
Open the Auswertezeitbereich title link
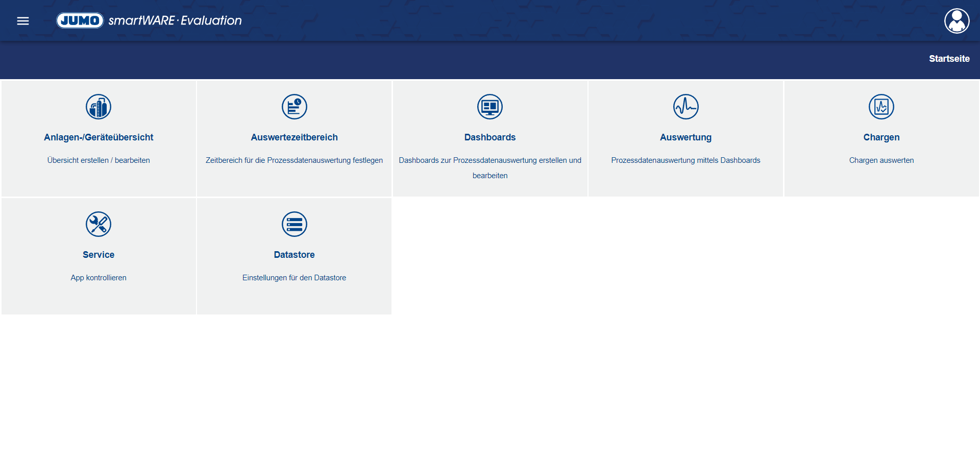click(x=295, y=137)
